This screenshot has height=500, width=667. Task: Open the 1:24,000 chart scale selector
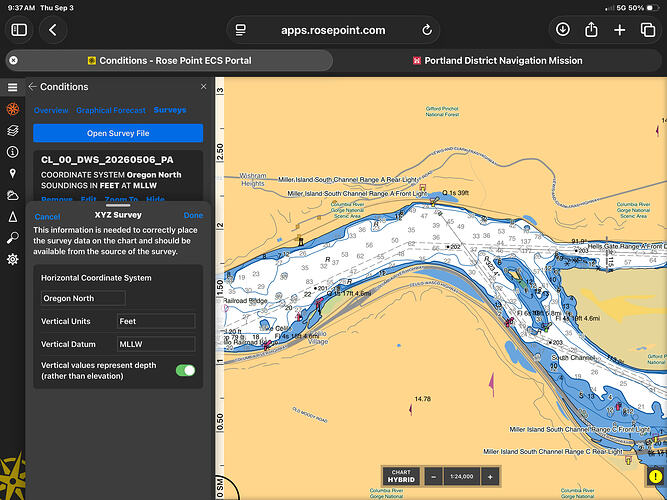462,477
